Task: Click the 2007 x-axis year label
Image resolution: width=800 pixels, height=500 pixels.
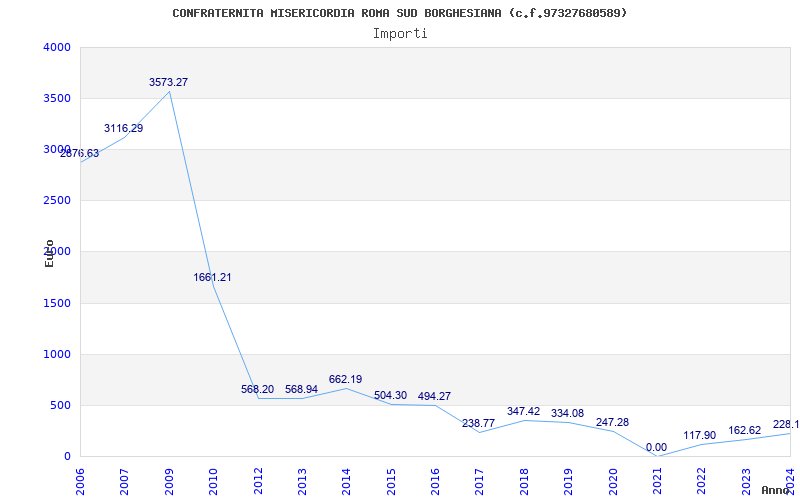Action: 124,482
